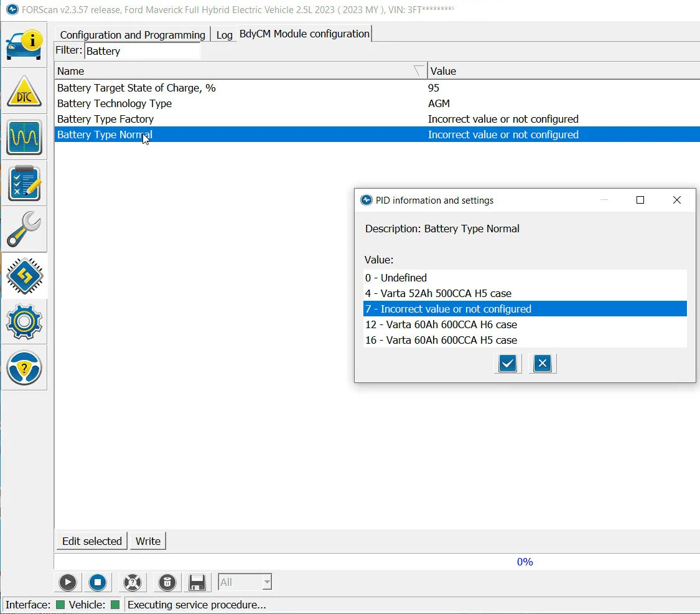
Task: Click the lifebuoy help icon in bottom toolbar
Action: pos(133,582)
